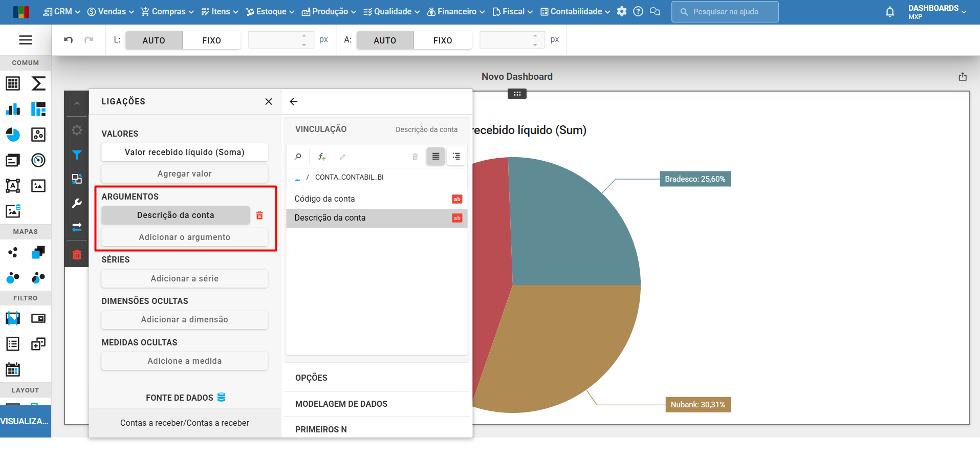This screenshot has width=980, height=459.
Task: Add a Cards item from the toolbox
Action: click(13, 160)
